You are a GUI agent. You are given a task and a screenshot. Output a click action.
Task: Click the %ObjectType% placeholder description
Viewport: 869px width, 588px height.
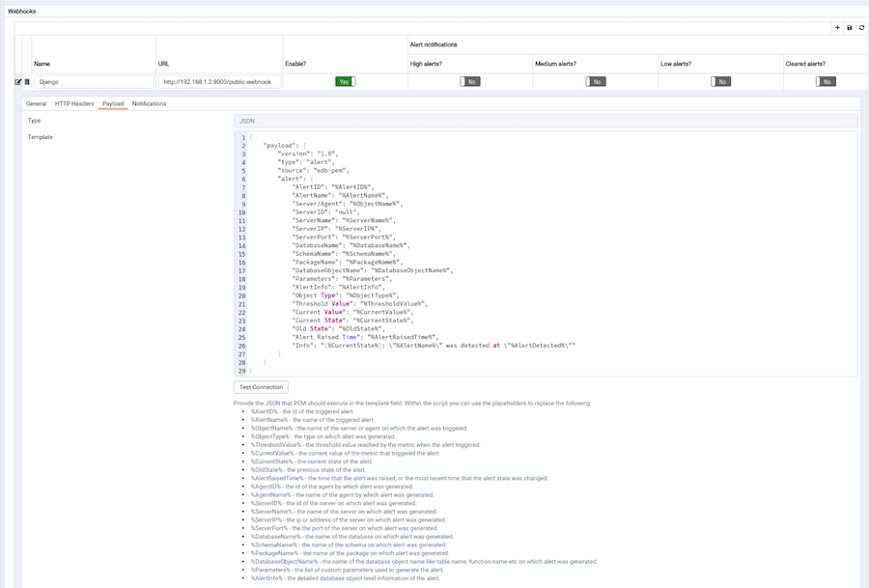pyautogui.click(x=323, y=436)
